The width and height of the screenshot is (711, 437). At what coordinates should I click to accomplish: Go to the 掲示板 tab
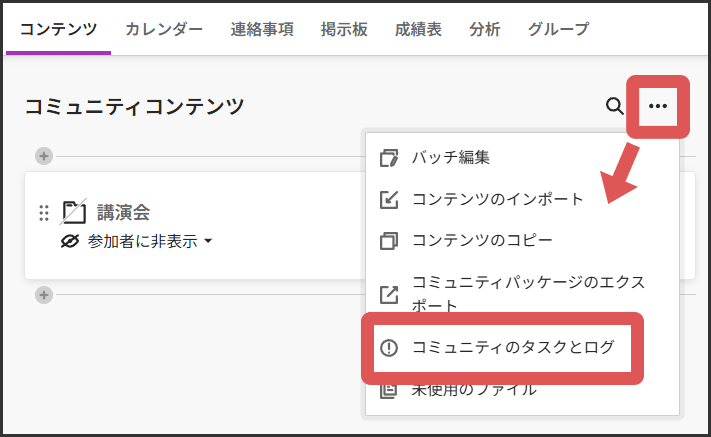[x=345, y=29]
